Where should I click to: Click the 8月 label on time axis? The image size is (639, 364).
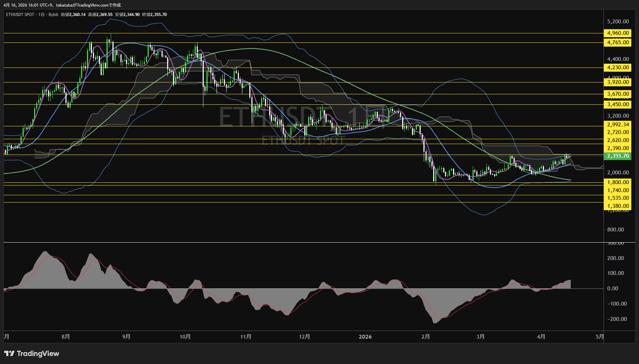(x=65, y=337)
